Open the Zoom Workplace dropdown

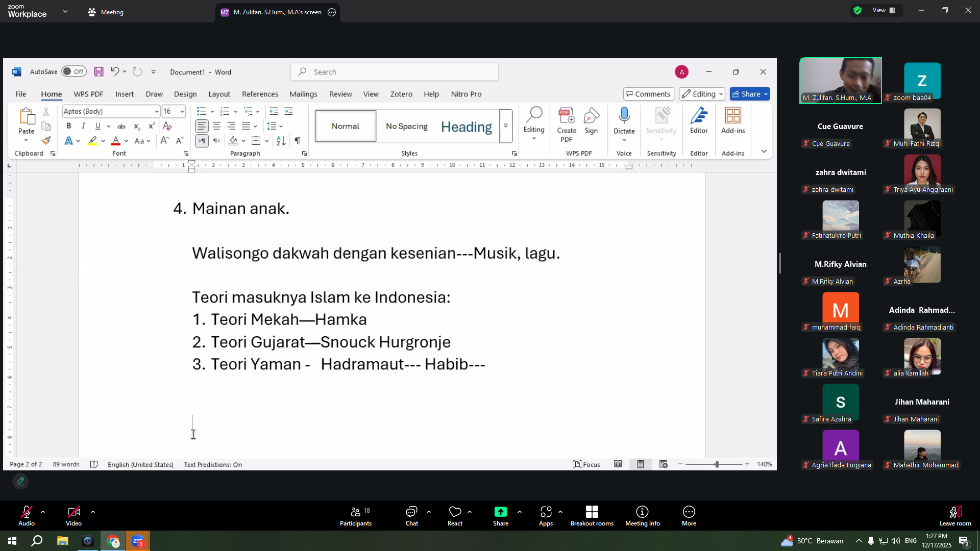pos(65,11)
